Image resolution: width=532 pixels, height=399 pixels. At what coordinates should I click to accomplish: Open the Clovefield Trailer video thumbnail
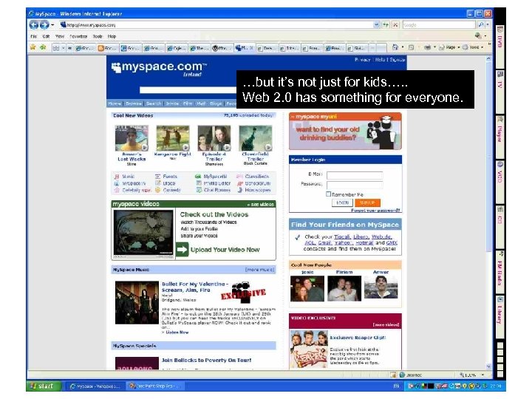tap(255, 138)
